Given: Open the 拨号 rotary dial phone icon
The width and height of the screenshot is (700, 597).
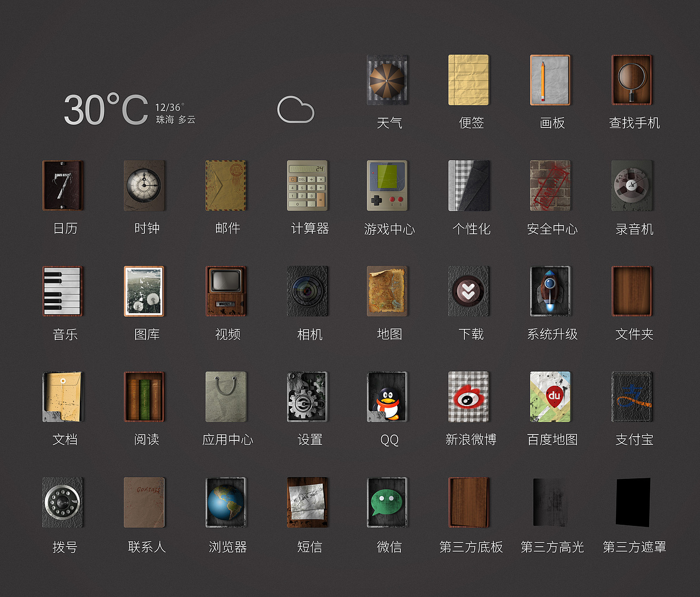Looking at the screenshot, I should 63,502.
